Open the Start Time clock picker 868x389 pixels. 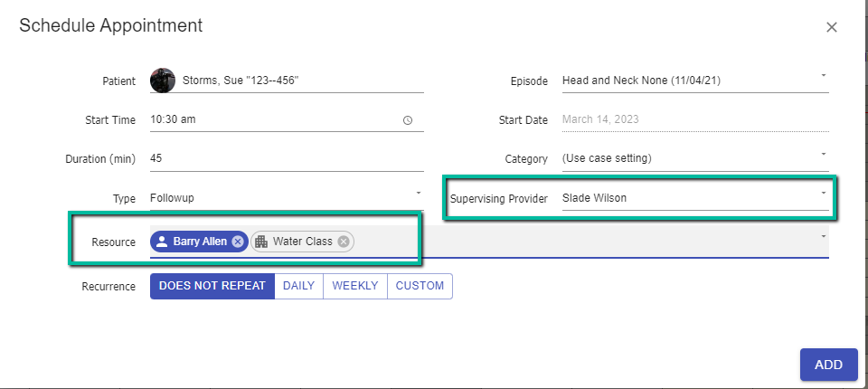(x=408, y=120)
